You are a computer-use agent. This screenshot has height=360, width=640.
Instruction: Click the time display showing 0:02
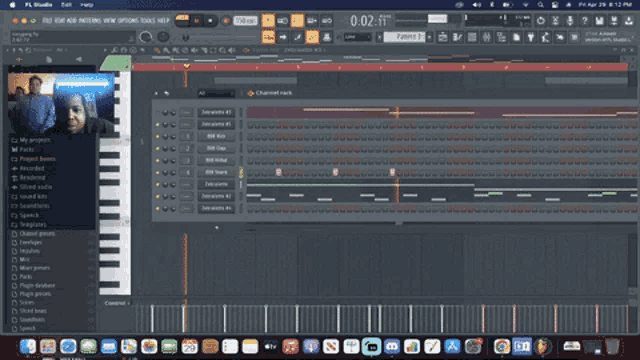[x=368, y=20]
